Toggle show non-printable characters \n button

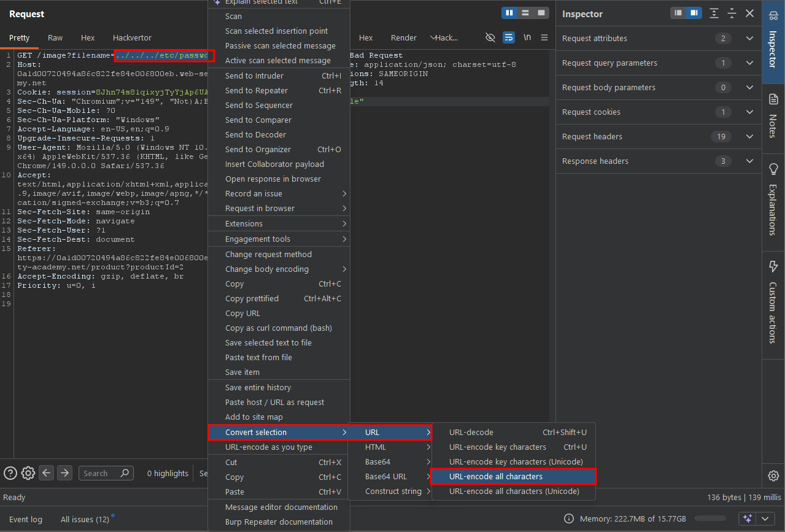click(527, 37)
